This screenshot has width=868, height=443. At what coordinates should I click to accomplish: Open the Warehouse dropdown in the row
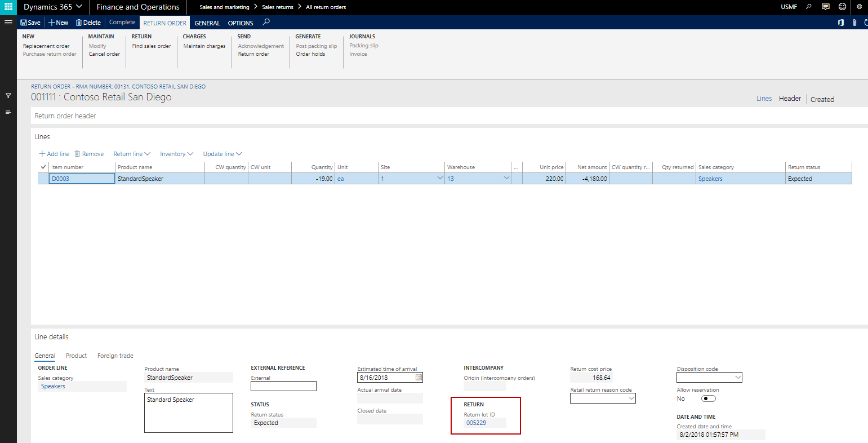(x=506, y=179)
